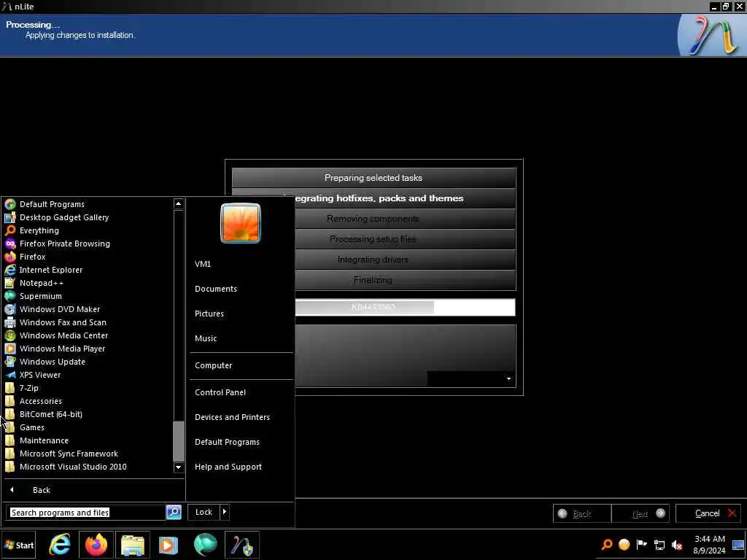Open Control Panel from the start menu

[x=220, y=392]
